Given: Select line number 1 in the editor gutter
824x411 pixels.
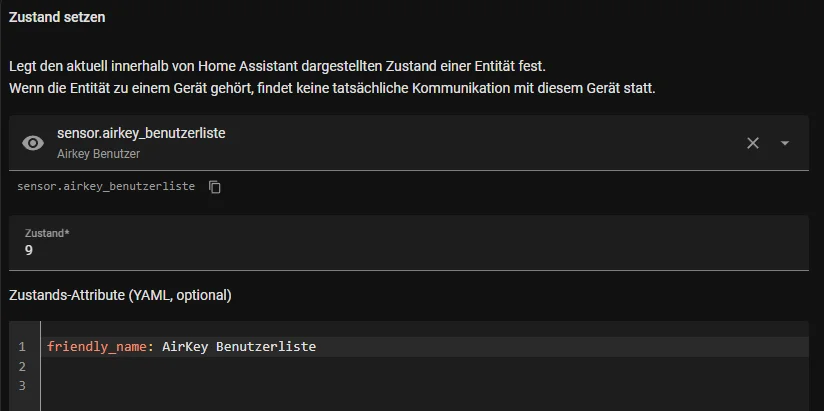Looking at the screenshot, I should click(x=22, y=347).
